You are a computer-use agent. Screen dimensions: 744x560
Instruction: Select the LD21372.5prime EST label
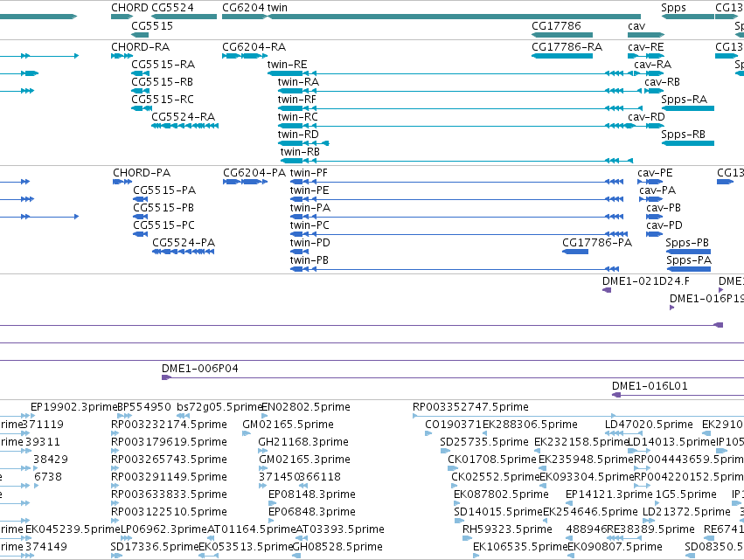point(686,512)
